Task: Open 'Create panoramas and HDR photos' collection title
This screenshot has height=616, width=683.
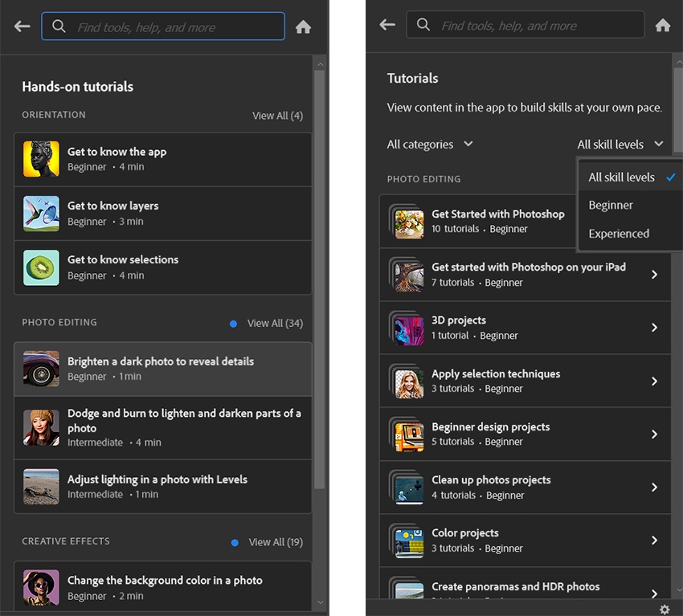Action: point(515,586)
